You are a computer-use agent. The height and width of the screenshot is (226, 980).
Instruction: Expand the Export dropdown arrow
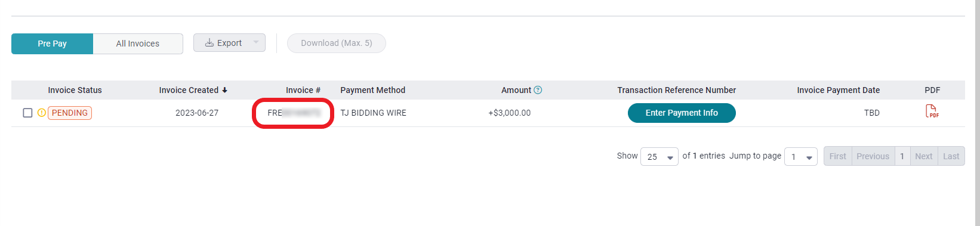click(x=256, y=42)
